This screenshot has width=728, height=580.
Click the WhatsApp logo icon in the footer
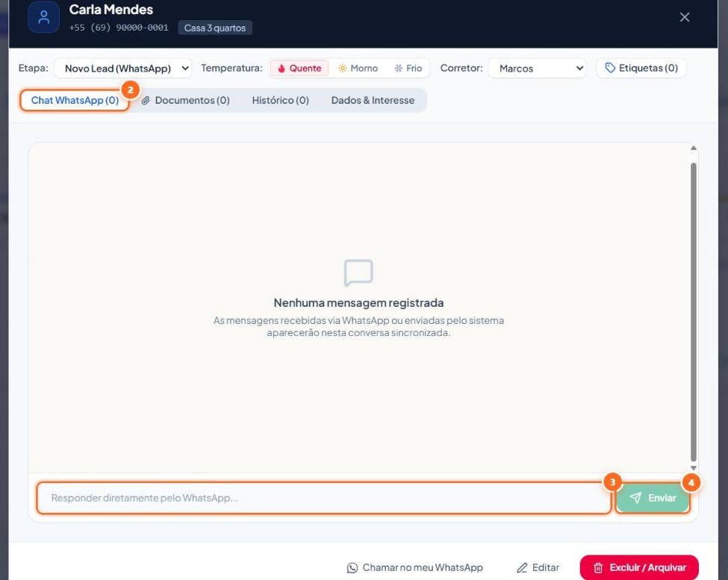pyautogui.click(x=352, y=567)
